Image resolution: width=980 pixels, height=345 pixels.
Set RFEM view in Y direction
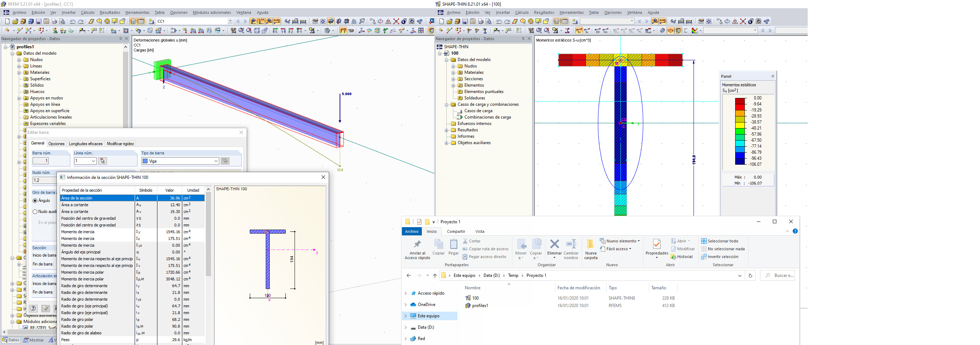(283, 31)
